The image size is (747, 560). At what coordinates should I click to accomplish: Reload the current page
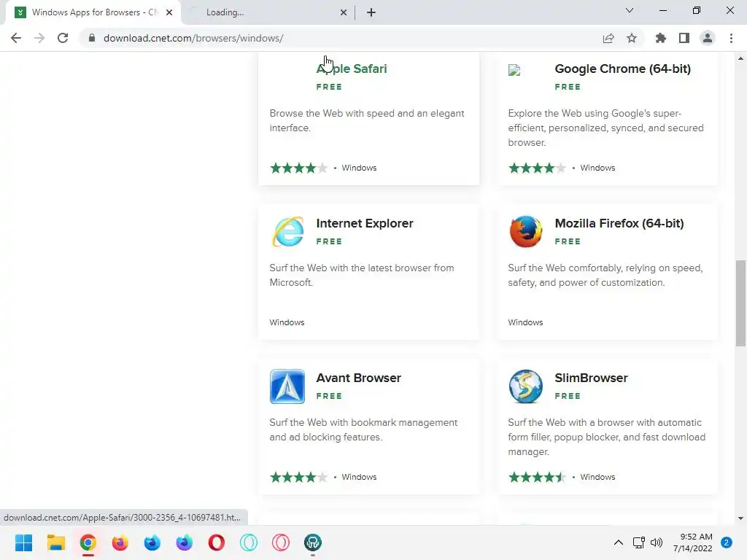pyautogui.click(x=63, y=38)
